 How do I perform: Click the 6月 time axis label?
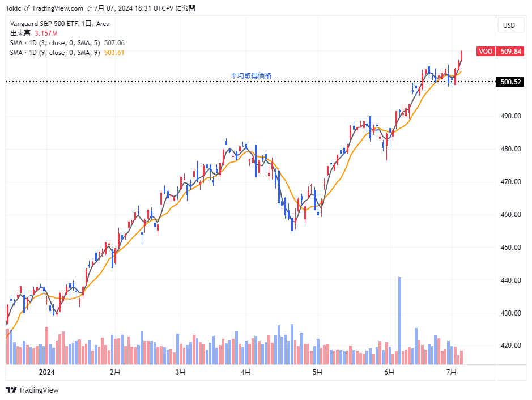389,372
